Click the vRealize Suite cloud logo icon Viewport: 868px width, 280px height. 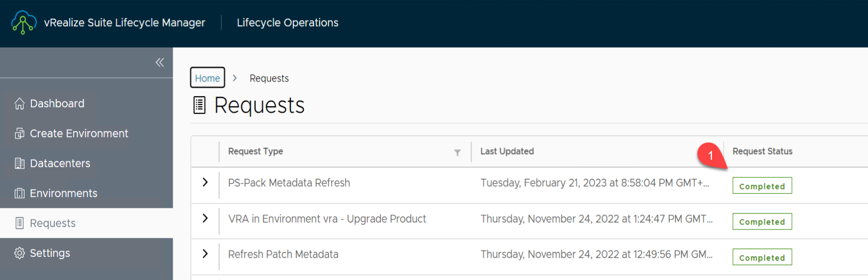tap(24, 23)
